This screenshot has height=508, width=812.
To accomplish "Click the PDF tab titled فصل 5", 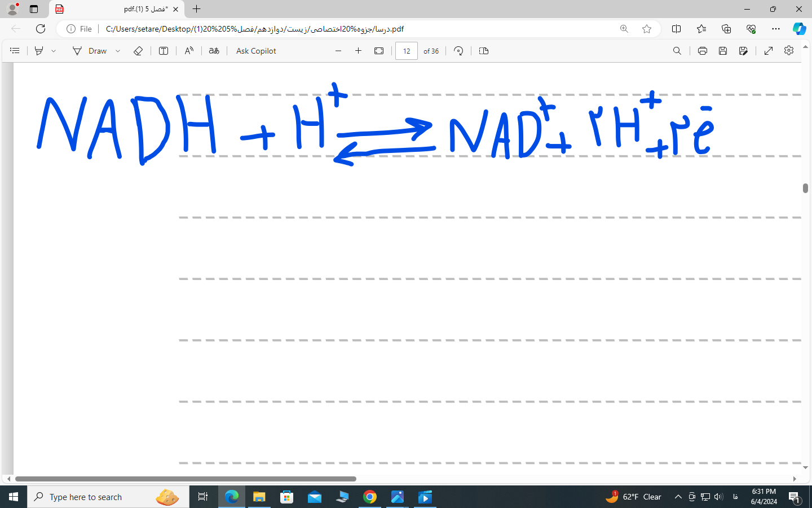I will click(x=118, y=9).
